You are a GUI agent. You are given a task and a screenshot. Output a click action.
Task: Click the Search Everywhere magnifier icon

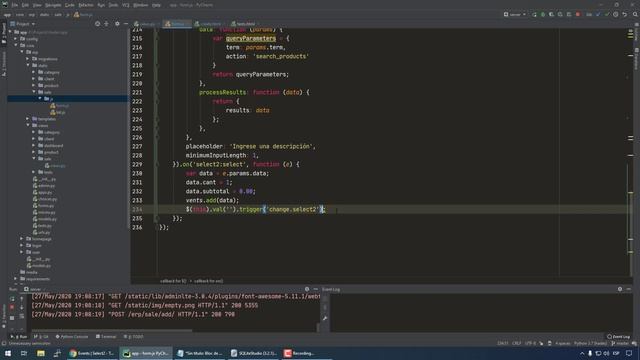(635, 14)
